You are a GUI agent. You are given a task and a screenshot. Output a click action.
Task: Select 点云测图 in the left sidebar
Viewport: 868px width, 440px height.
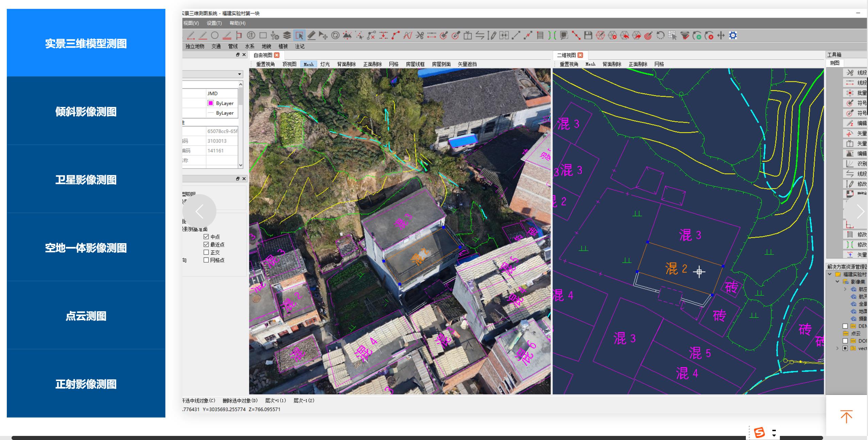point(86,315)
